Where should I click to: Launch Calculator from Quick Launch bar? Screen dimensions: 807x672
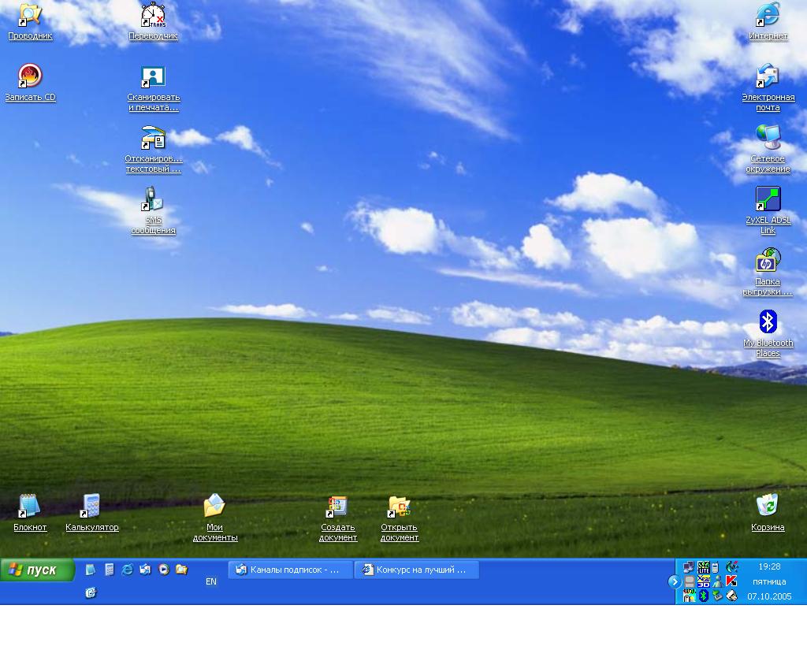coord(109,570)
